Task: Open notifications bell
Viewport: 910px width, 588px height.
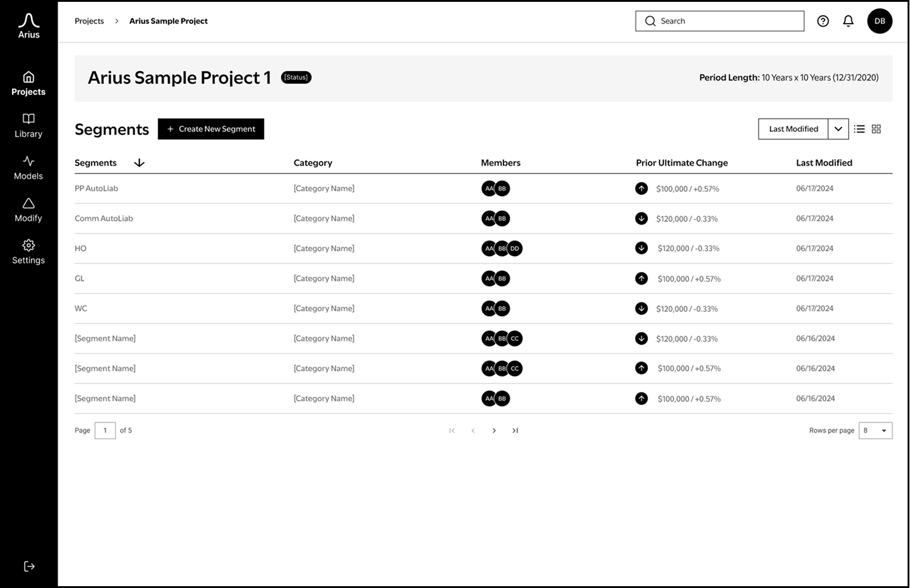Action: click(x=848, y=21)
